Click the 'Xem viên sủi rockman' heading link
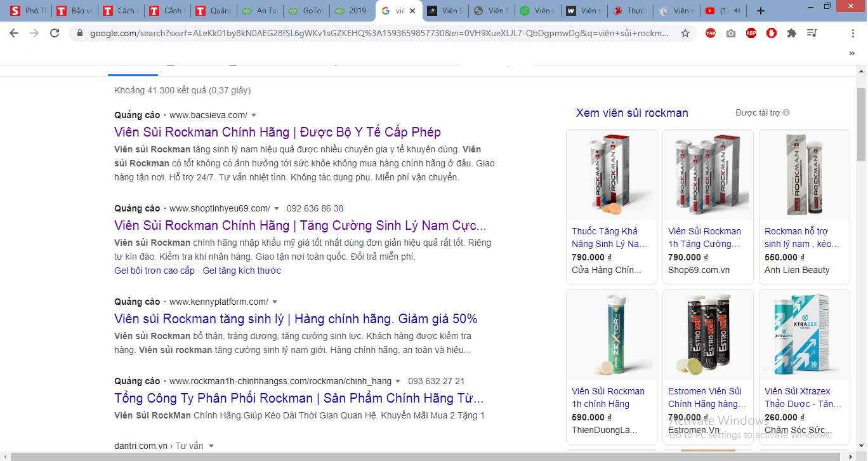Screen dimensions: 868x461 pyautogui.click(x=632, y=113)
